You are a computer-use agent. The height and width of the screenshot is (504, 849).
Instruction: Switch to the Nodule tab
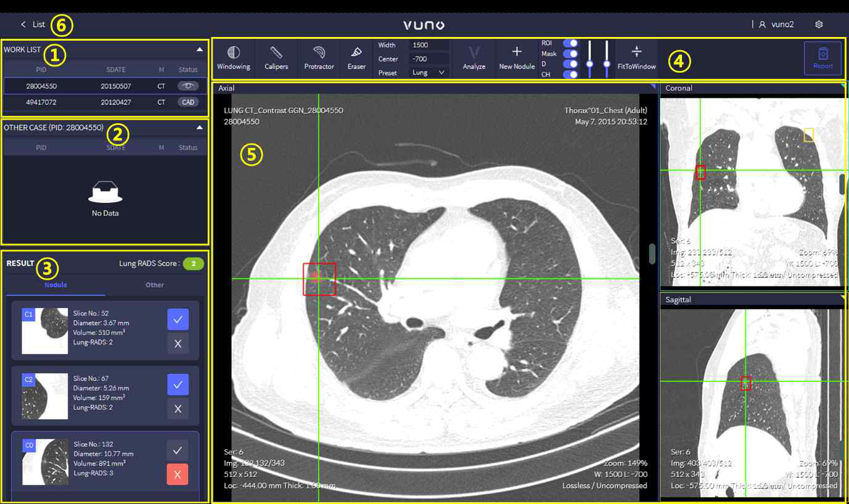55,285
